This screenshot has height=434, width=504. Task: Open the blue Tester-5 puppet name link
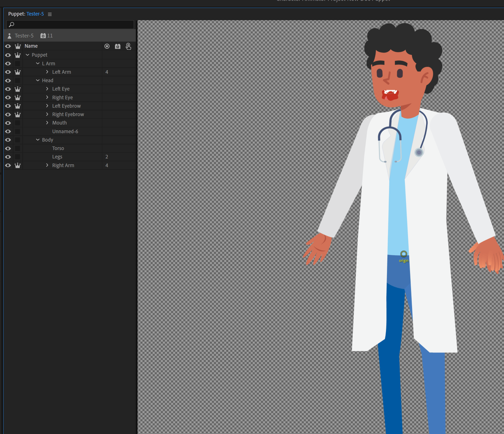(35, 14)
